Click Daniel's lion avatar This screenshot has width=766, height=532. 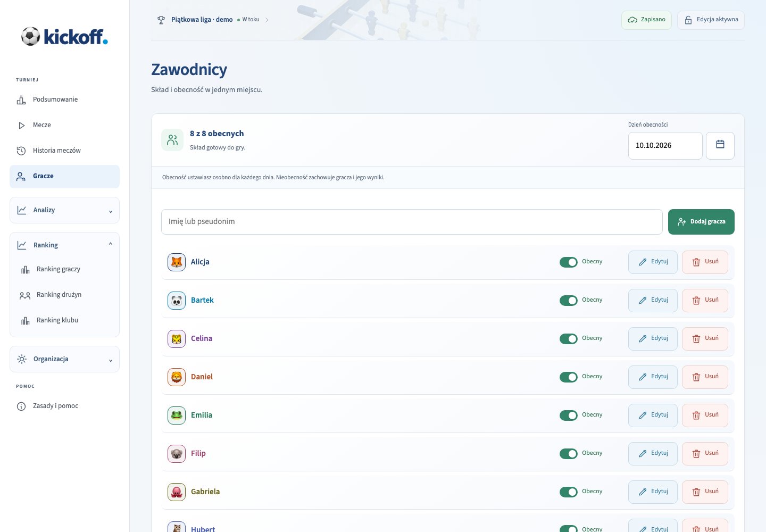(x=177, y=377)
